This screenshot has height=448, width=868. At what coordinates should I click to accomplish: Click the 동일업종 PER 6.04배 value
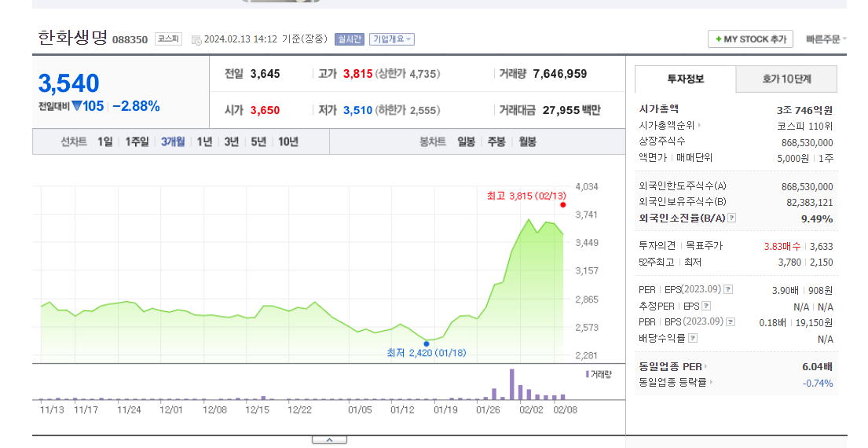(x=818, y=366)
